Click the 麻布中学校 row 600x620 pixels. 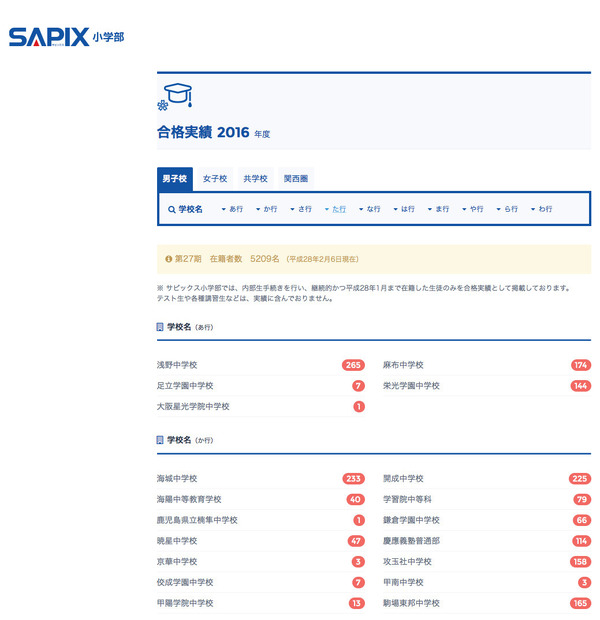[487, 365]
